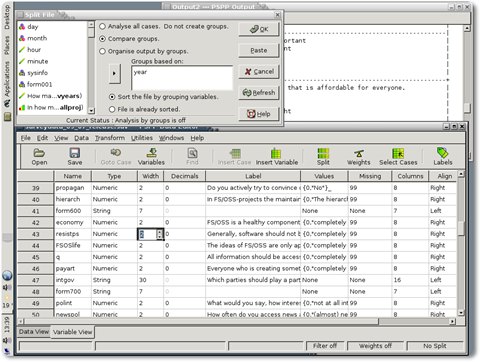Image resolution: width=480 pixels, height=362 pixels.
Task: Click the Help button in Split File
Action: (x=259, y=114)
